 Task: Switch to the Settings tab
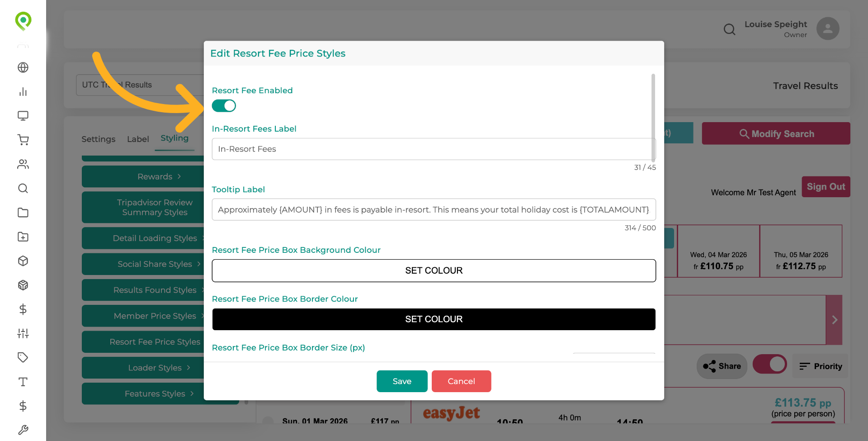(x=99, y=139)
